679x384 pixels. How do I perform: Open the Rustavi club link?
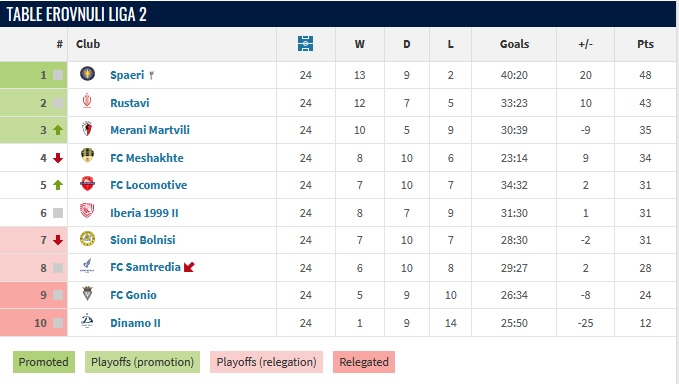pos(129,103)
